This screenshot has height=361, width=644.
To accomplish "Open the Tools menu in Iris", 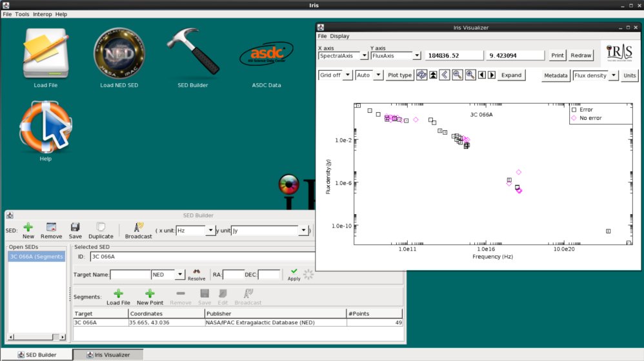I will [22, 14].
